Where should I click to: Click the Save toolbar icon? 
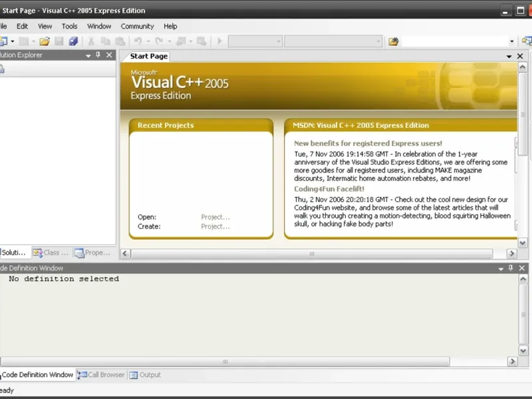[59, 41]
